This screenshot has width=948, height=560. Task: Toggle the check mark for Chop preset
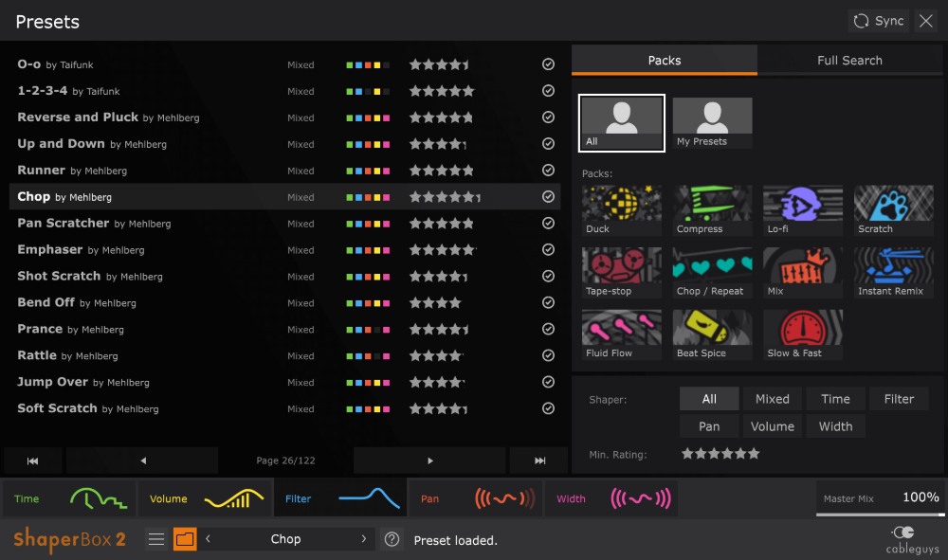click(548, 197)
